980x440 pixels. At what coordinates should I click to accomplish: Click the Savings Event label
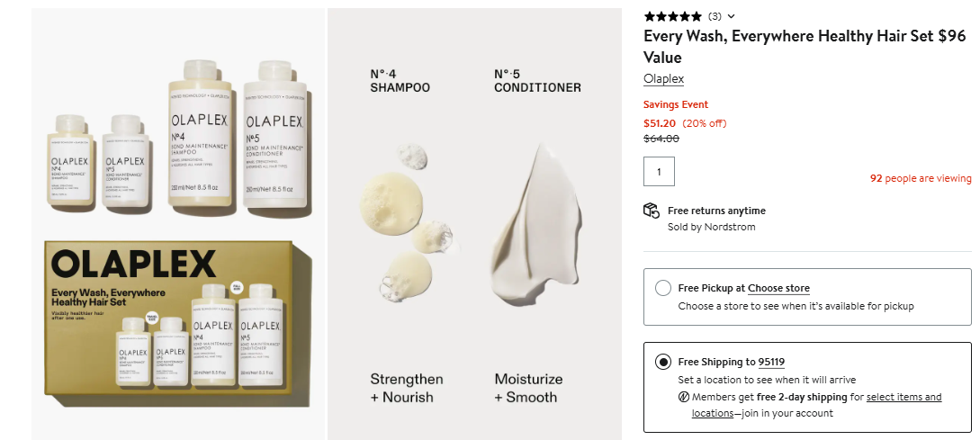676,104
